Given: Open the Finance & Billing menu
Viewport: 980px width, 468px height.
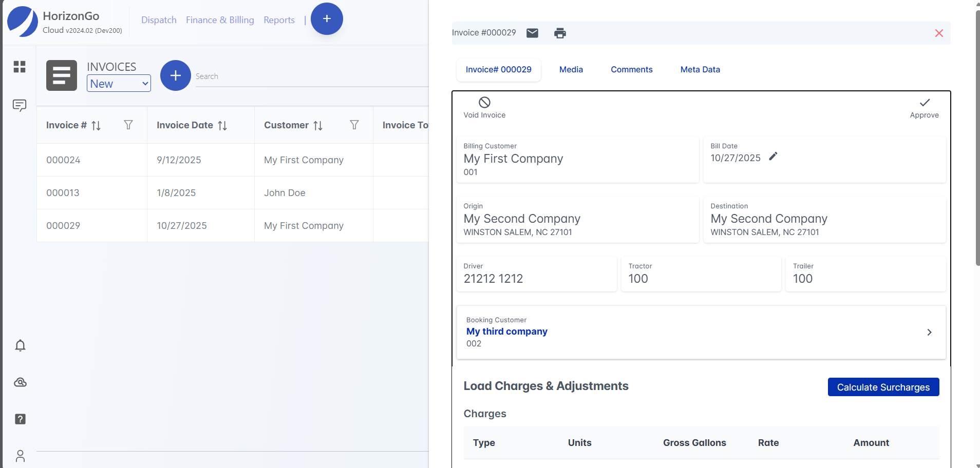Looking at the screenshot, I should click(220, 20).
